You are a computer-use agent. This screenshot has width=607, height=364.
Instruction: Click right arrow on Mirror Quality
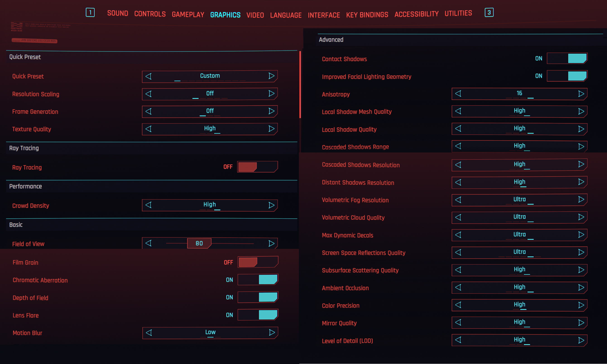(581, 323)
